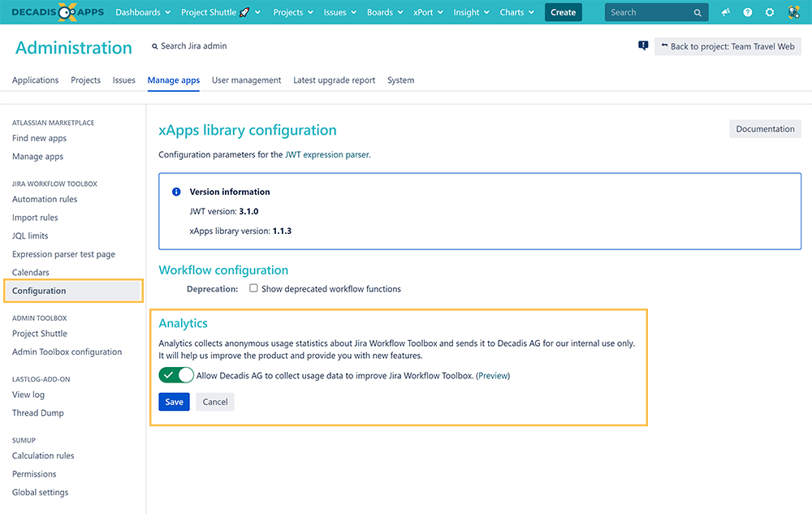Select Configuration in the sidebar

click(x=74, y=291)
